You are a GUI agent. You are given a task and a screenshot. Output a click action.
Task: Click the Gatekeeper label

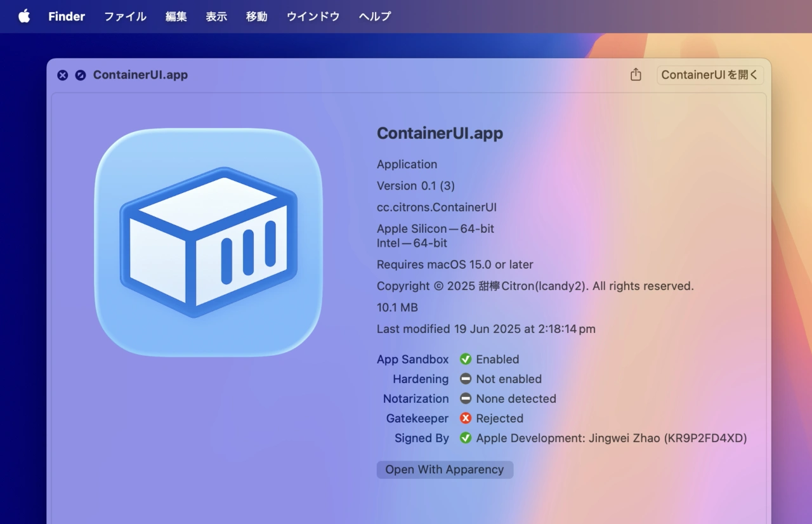click(x=417, y=418)
